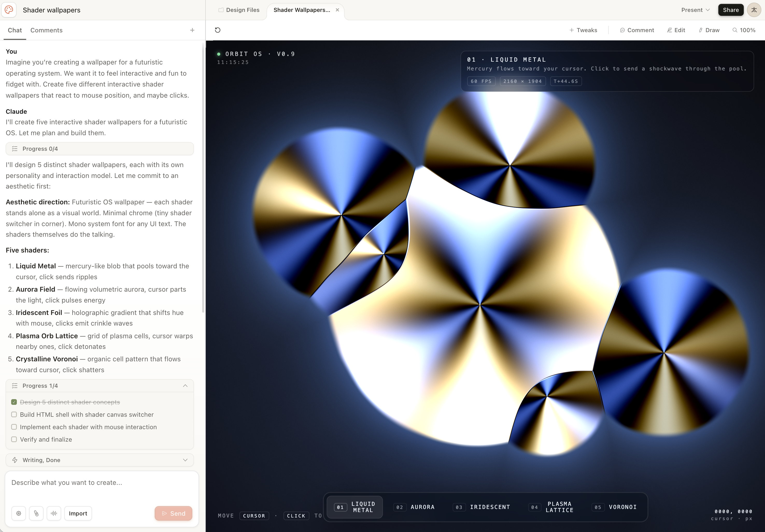Click the chat message input field
The image size is (765, 532).
click(102, 483)
